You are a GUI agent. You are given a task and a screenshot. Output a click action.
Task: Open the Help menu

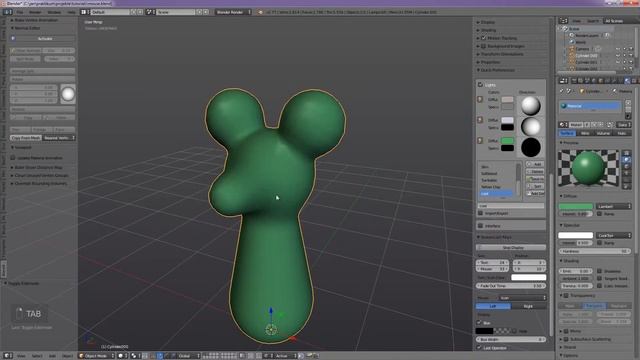tap(71, 12)
